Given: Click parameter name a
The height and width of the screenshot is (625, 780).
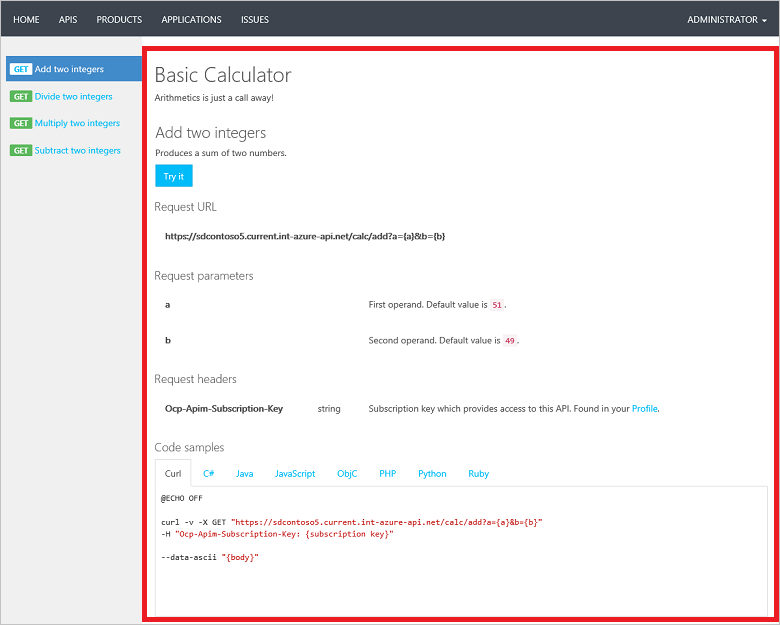Looking at the screenshot, I should [x=168, y=305].
